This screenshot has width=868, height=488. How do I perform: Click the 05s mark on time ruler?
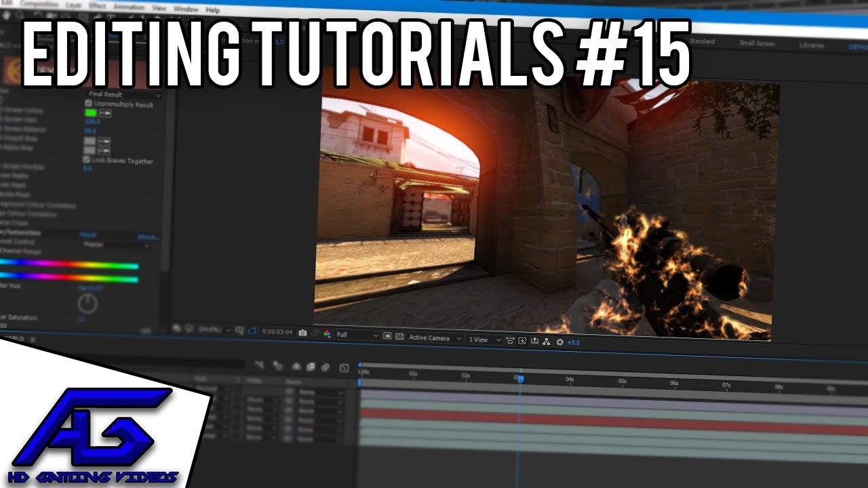tap(622, 382)
